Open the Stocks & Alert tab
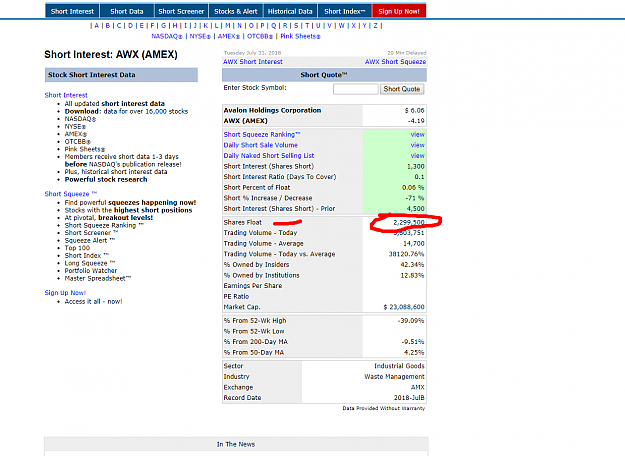This screenshot has height=456, width=625. tap(236, 11)
